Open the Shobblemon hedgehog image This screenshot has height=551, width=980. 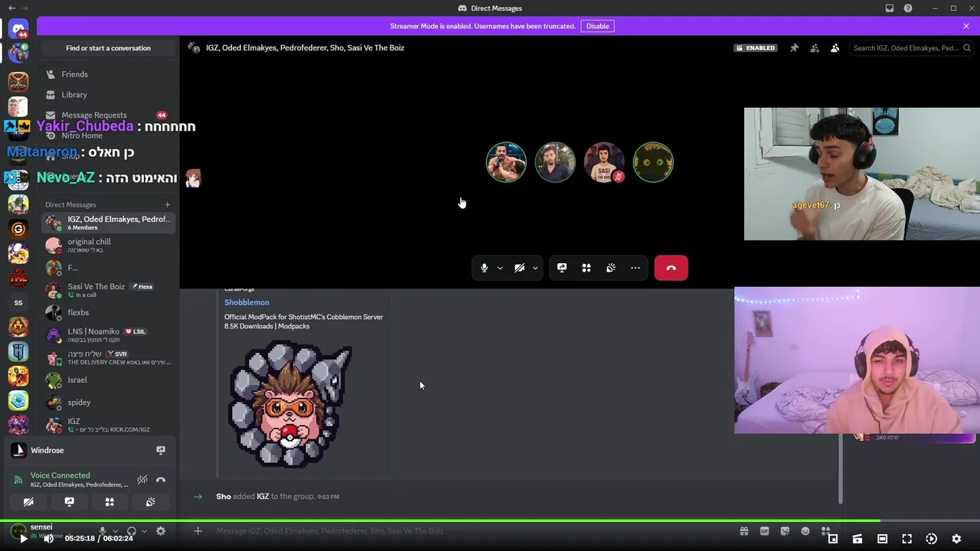pos(289,403)
